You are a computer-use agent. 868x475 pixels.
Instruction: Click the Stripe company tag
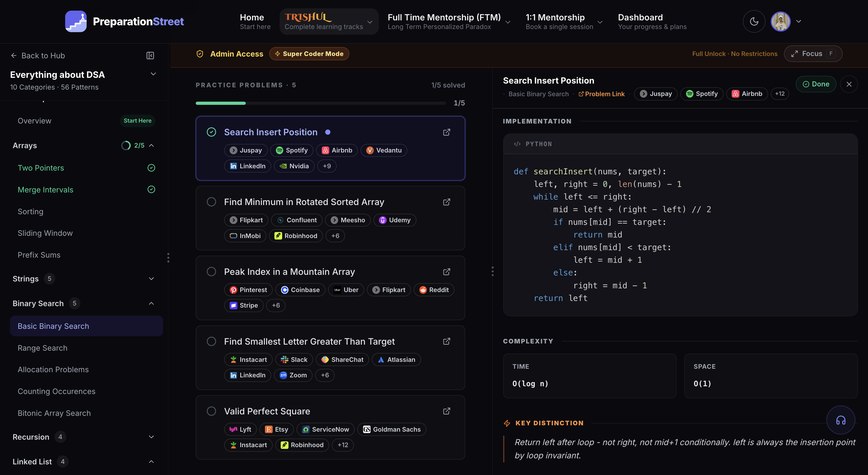pos(244,306)
